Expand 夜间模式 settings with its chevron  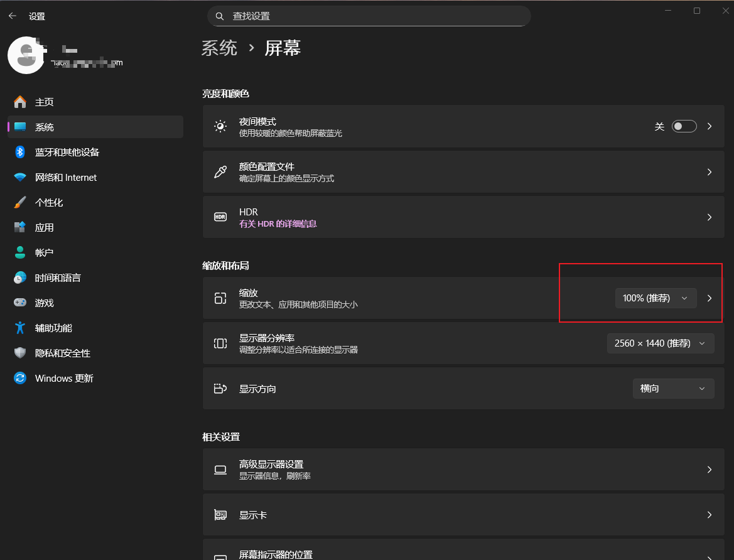click(x=710, y=126)
